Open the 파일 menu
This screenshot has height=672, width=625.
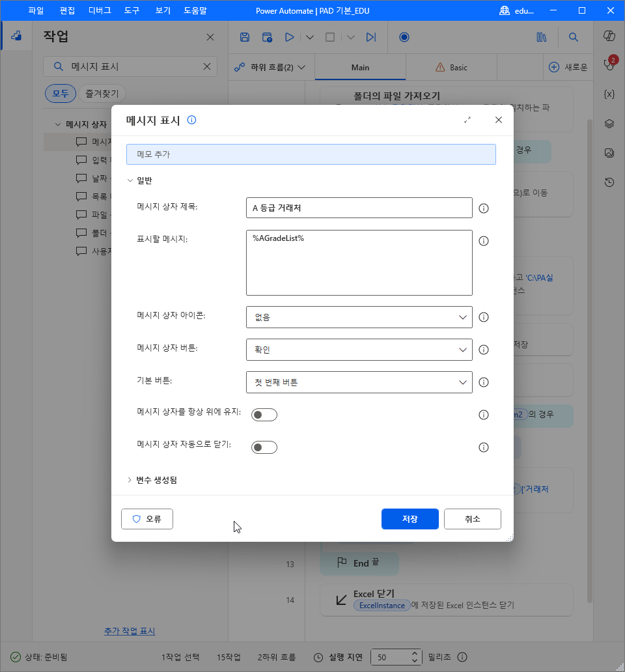pos(36,10)
